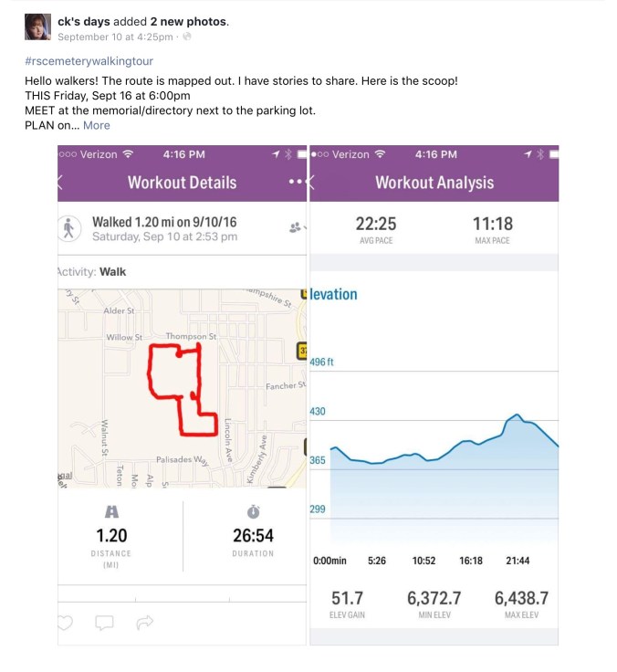
Task: Click the post privacy audience icon
Action: tap(187, 37)
